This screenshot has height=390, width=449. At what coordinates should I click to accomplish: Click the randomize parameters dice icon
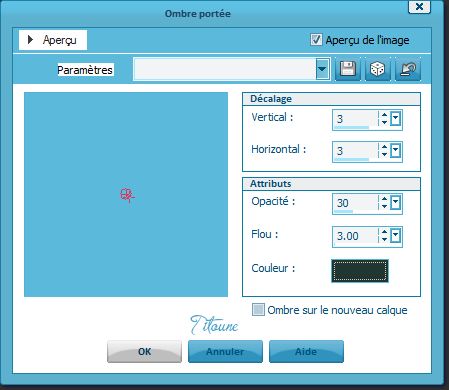click(x=378, y=69)
